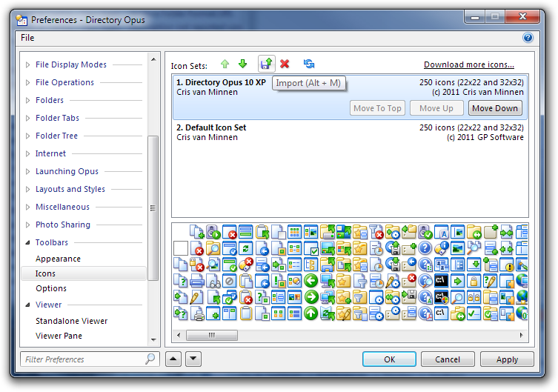The image size is (558, 392).
Task: Click the Move Up button
Action: pyautogui.click(x=436, y=108)
